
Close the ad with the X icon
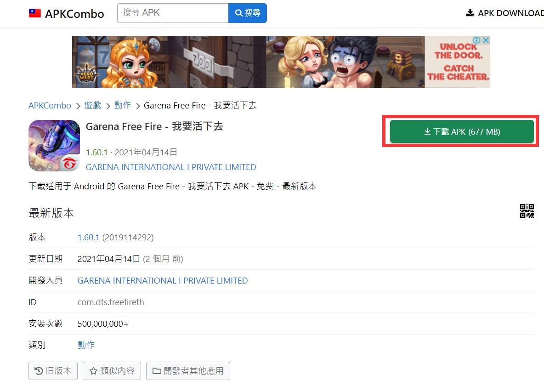coord(486,40)
